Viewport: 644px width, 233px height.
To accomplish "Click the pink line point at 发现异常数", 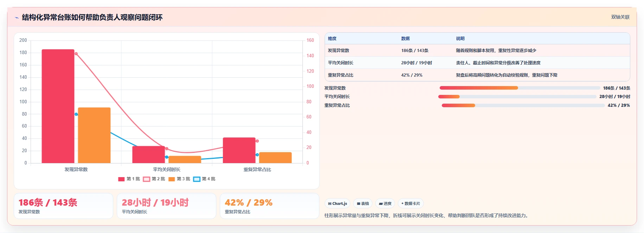I will (76, 54).
